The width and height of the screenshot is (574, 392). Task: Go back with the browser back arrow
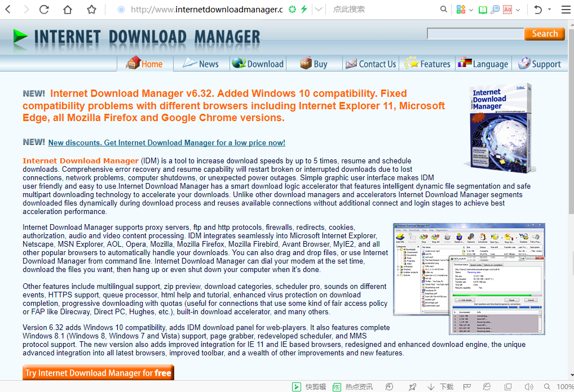point(8,9)
